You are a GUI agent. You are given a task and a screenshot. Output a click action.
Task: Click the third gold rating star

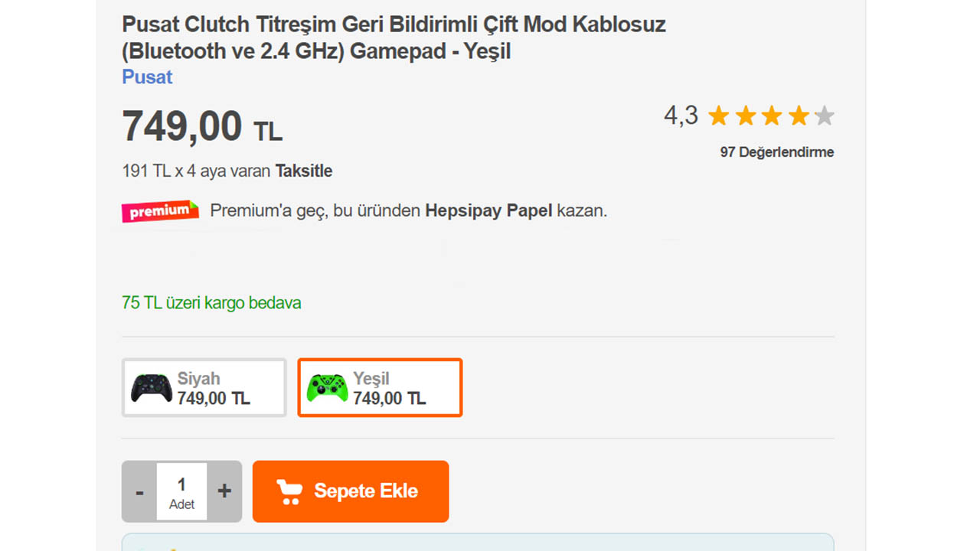pos(772,116)
